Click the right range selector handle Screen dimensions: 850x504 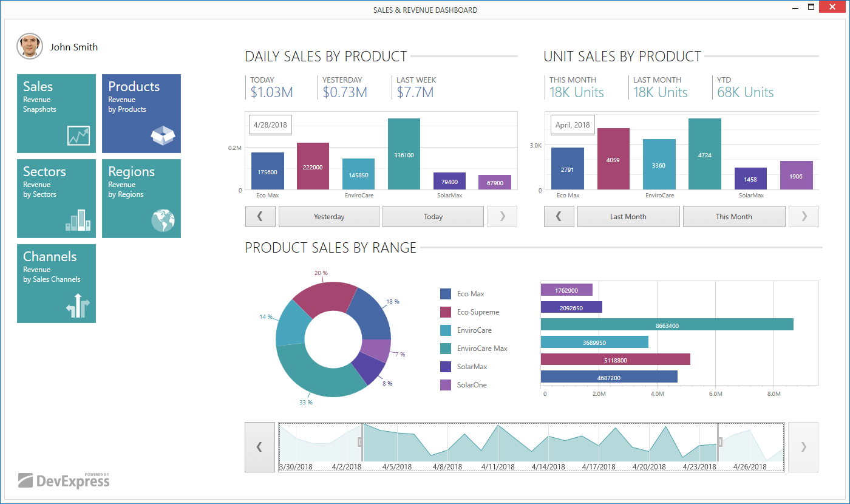tap(720, 442)
